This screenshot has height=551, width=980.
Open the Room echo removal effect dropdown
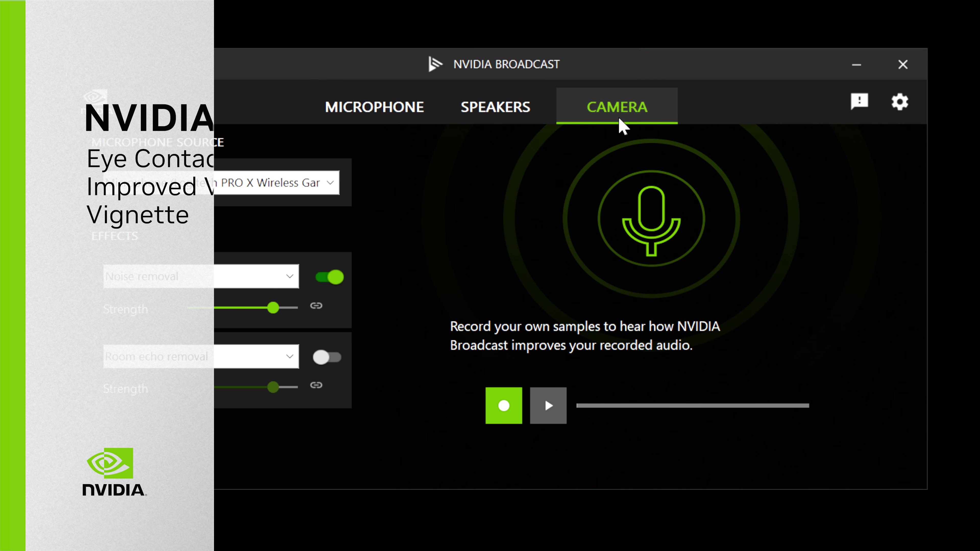click(x=289, y=356)
